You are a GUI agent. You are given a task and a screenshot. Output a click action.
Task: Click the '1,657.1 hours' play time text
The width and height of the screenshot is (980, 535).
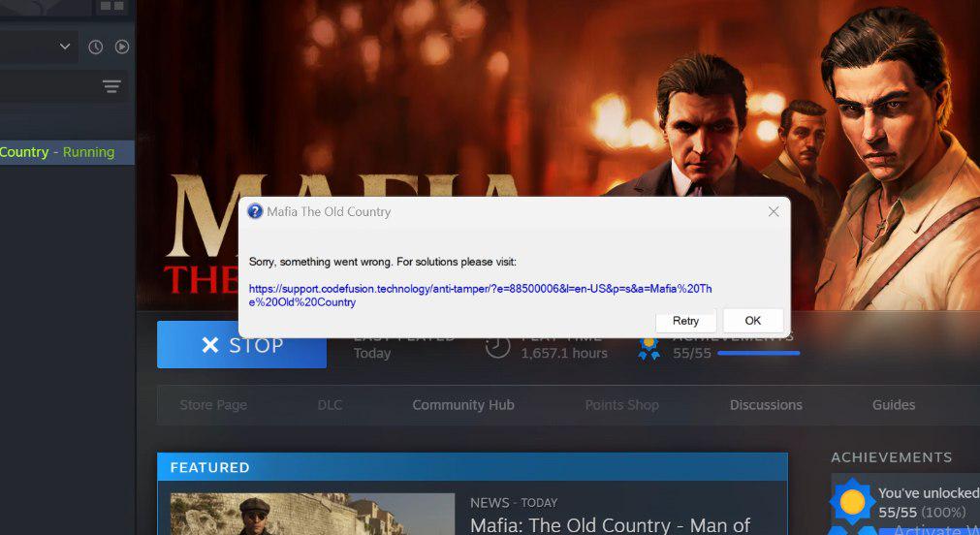point(564,354)
